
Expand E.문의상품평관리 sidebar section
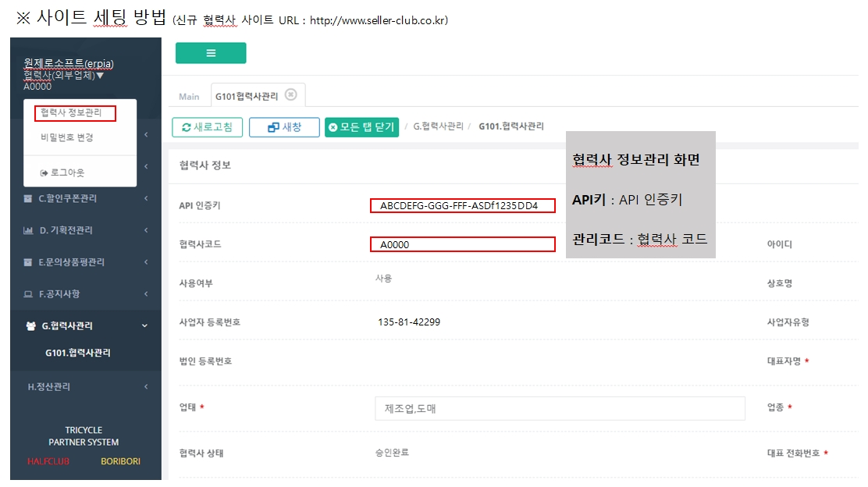[x=72, y=262]
